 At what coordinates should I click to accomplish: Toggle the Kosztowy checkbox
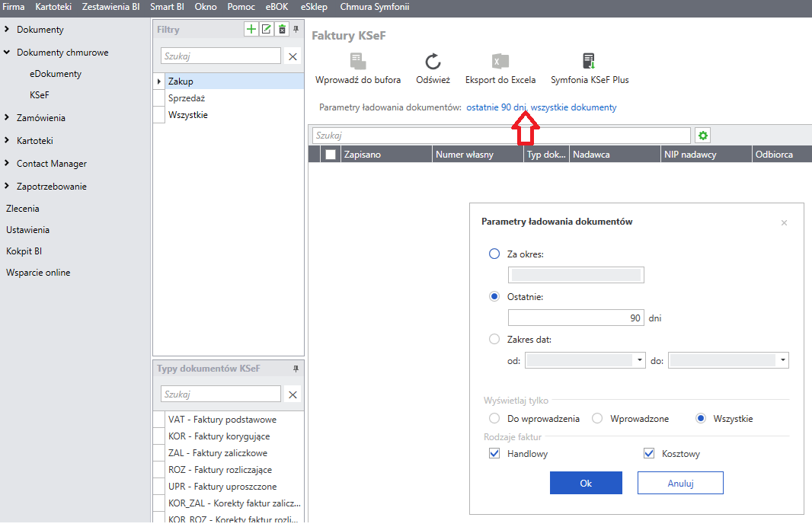coord(649,453)
